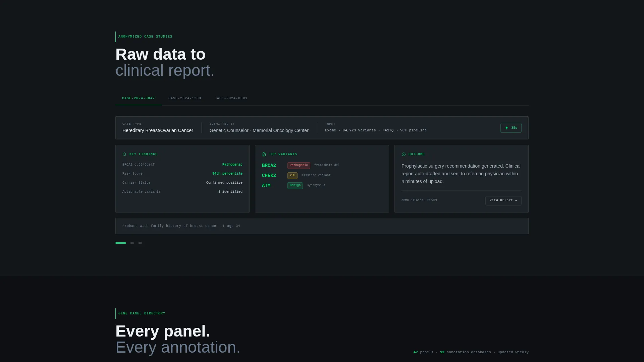This screenshot has width=644, height=362.
Task: Click the Every panel. heading
Action: pos(163,331)
